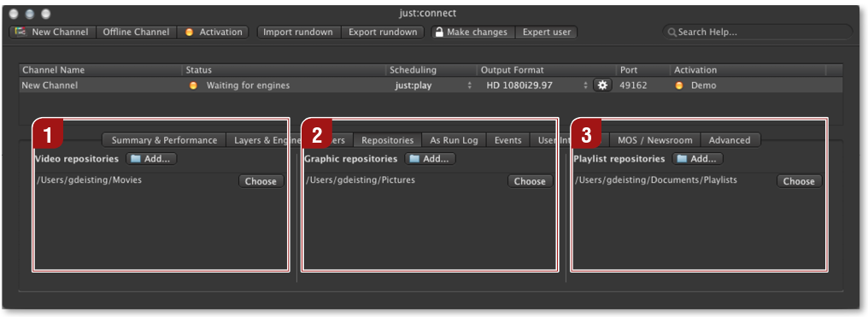
Task: Click the Activation column header
Action: point(748,70)
